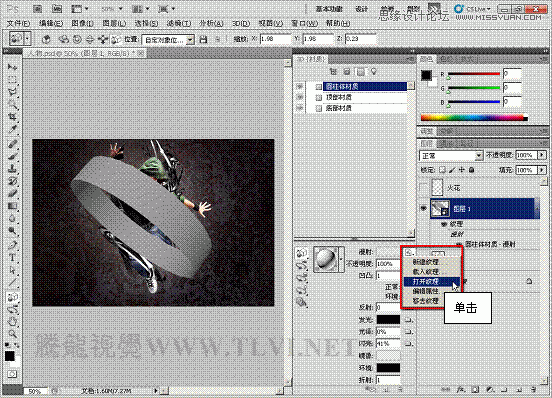The height and width of the screenshot is (398, 552).
Task: Choose 打开纹理 from the texture menu
Action: 431,282
